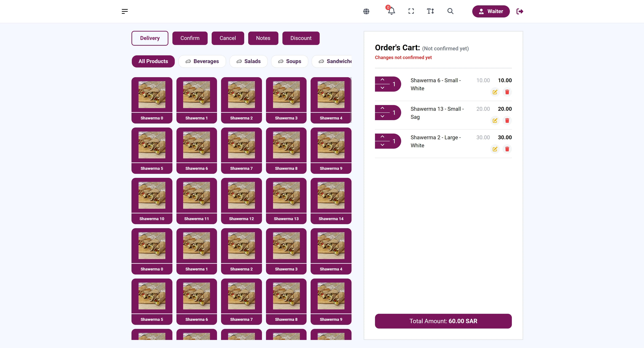Open the notifications bell
The height and width of the screenshot is (348, 644).
(x=391, y=11)
